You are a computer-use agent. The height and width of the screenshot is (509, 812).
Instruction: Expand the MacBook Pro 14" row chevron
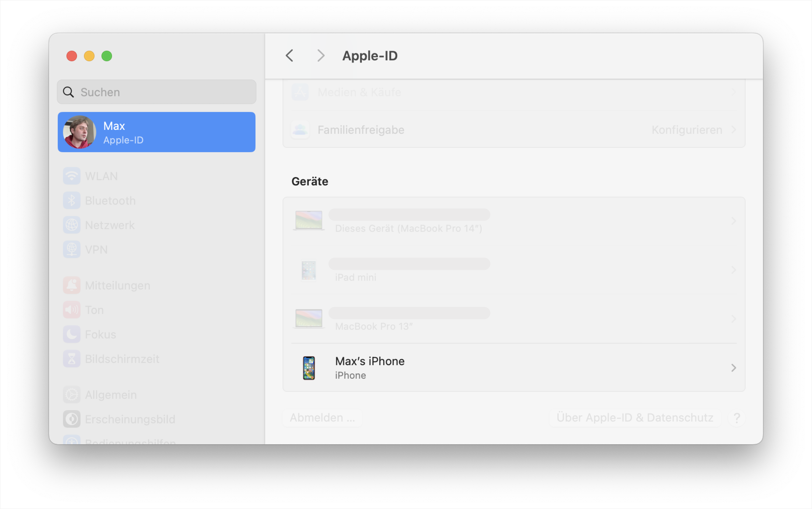click(x=734, y=221)
